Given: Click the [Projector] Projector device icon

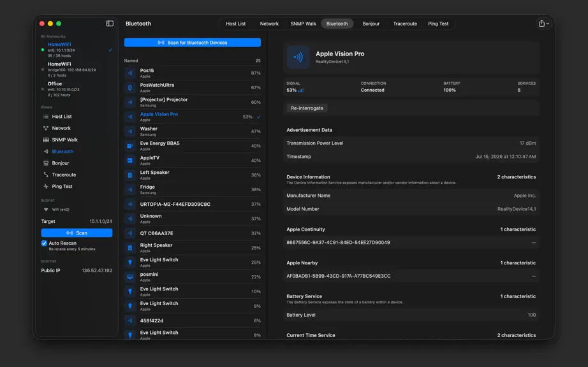Looking at the screenshot, I should click(x=130, y=102).
